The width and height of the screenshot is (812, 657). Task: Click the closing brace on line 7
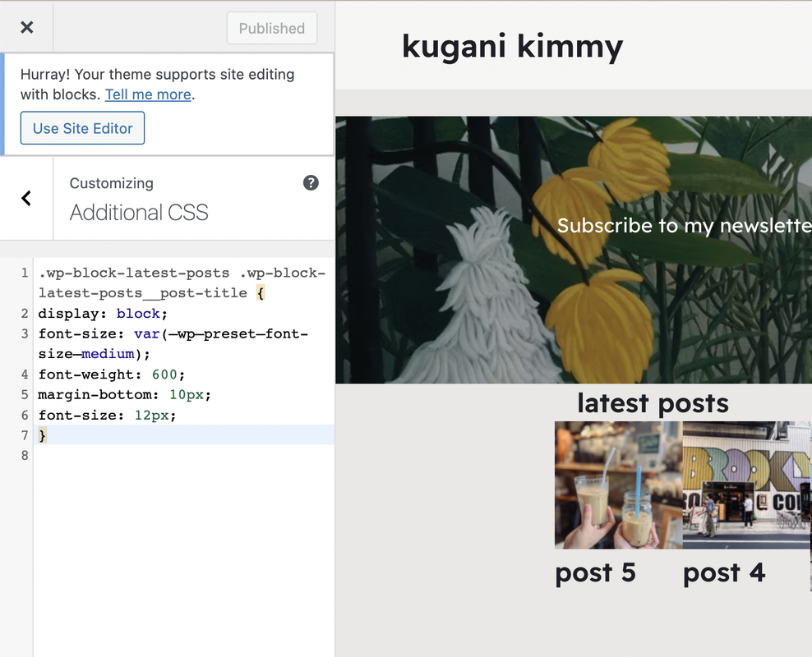click(43, 435)
